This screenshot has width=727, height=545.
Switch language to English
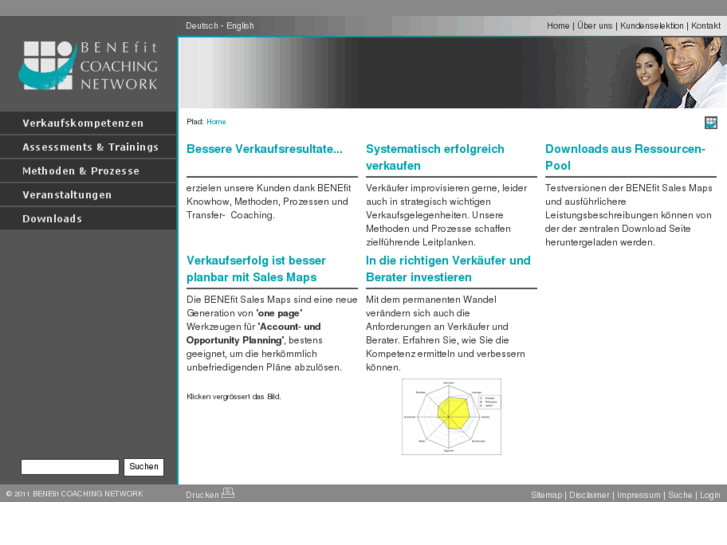coord(240,26)
